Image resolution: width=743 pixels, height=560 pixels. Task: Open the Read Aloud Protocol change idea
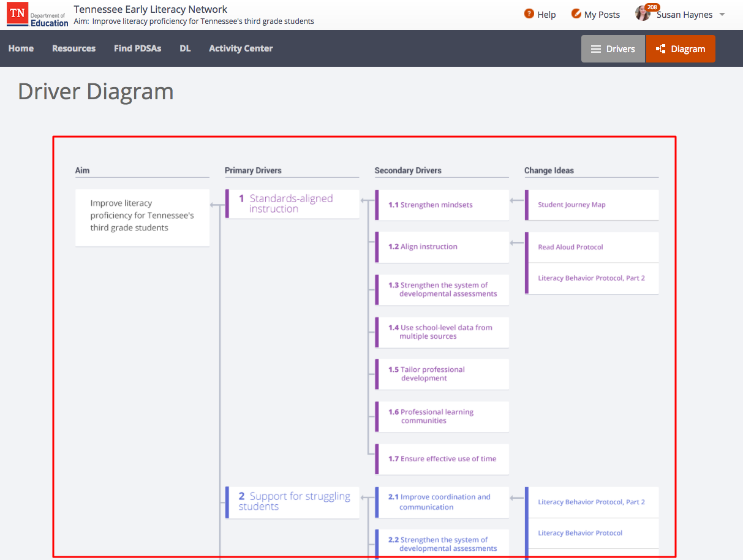[x=592, y=247]
